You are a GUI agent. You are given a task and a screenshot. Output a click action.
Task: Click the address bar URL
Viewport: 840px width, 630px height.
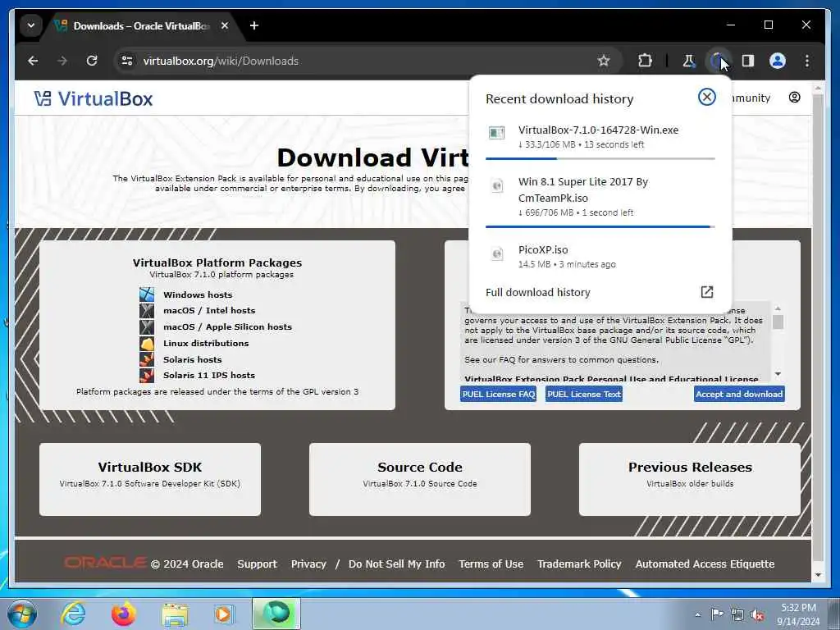221,61
